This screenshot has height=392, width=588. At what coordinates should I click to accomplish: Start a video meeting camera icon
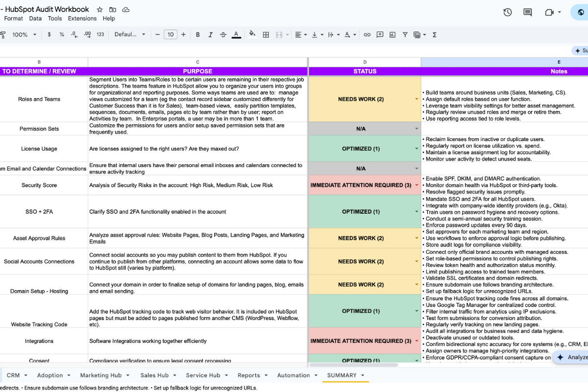(x=549, y=12)
